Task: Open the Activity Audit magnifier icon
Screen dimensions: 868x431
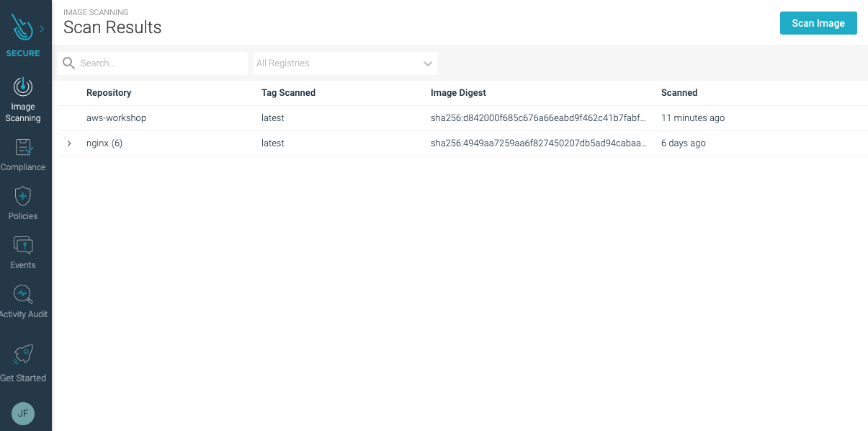Action: (x=23, y=295)
